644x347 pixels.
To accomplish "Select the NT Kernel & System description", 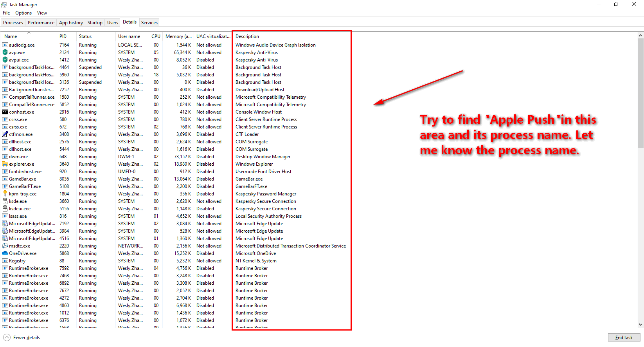I will (256, 261).
